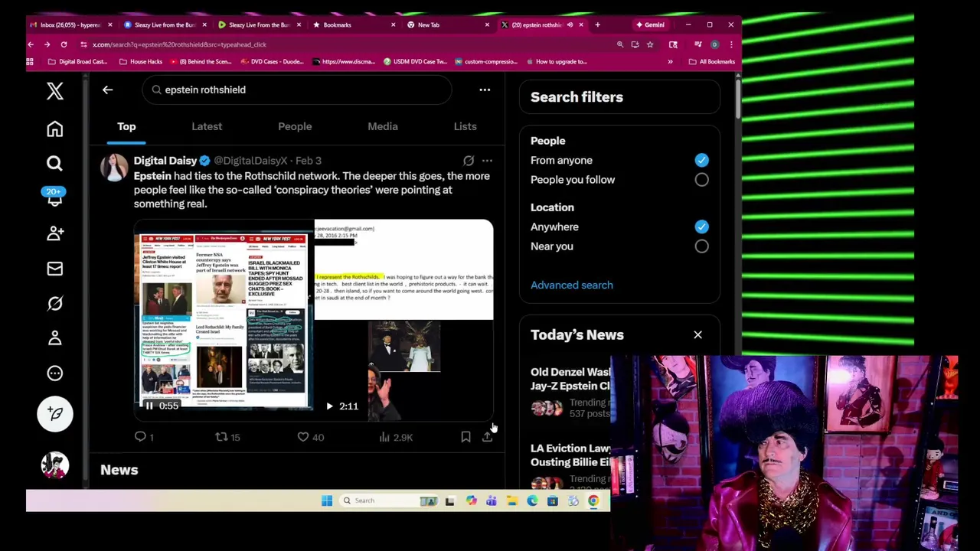
Task: Open more options on Digital Daisy post
Action: point(487,161)
